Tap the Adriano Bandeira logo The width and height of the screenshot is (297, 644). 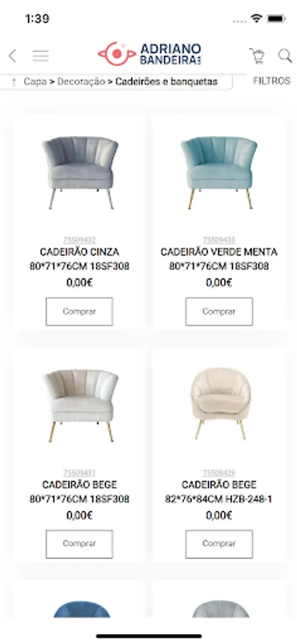click(x=150, y=54)
